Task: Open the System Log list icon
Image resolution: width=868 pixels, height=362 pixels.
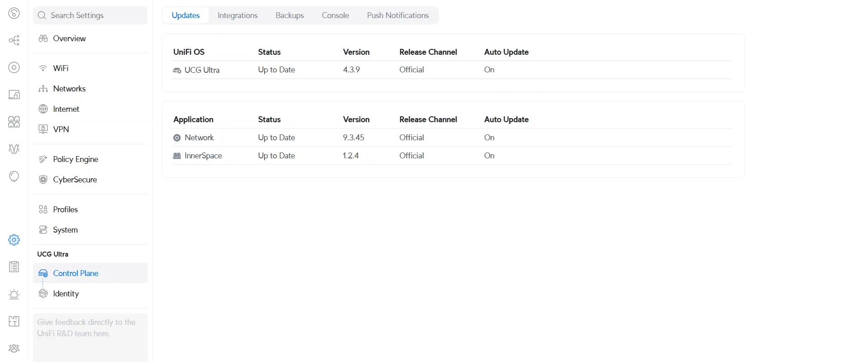Action: (14, 267)
